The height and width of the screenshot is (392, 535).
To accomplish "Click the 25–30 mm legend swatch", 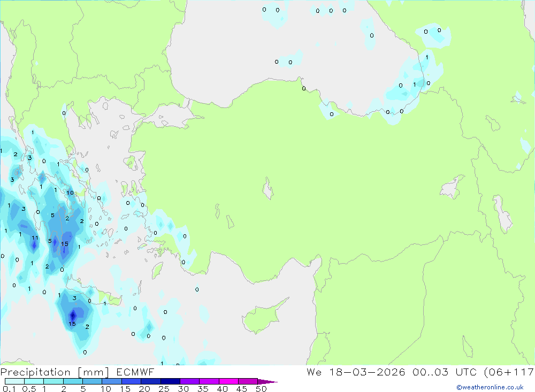I will (x=170, y=381).
